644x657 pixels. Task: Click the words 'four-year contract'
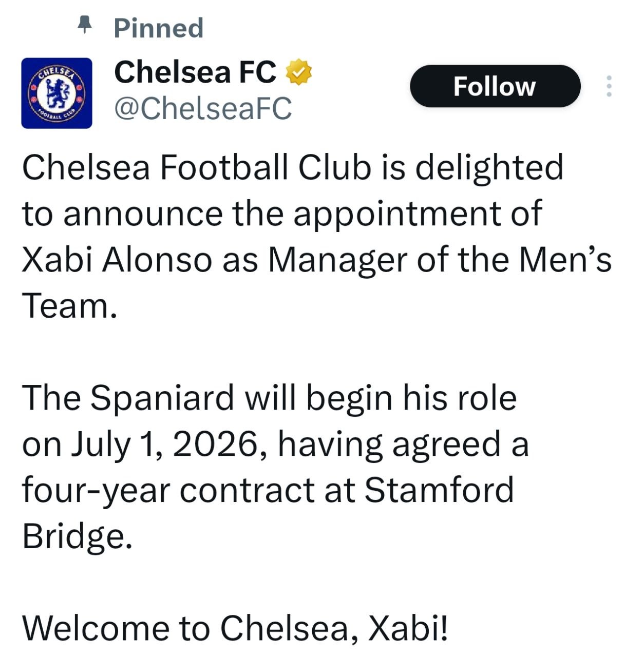click(168, 491)
